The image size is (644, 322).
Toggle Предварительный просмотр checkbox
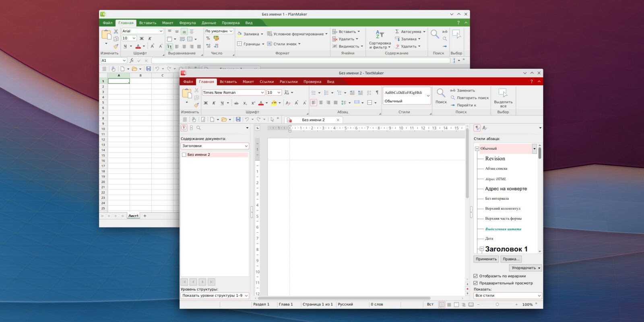tap(475, 283)
